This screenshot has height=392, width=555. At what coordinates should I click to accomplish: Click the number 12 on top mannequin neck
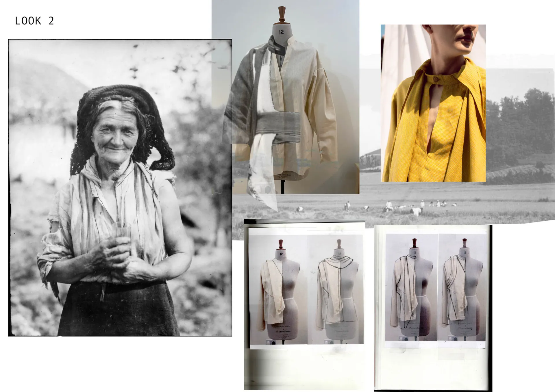(281, 32)
